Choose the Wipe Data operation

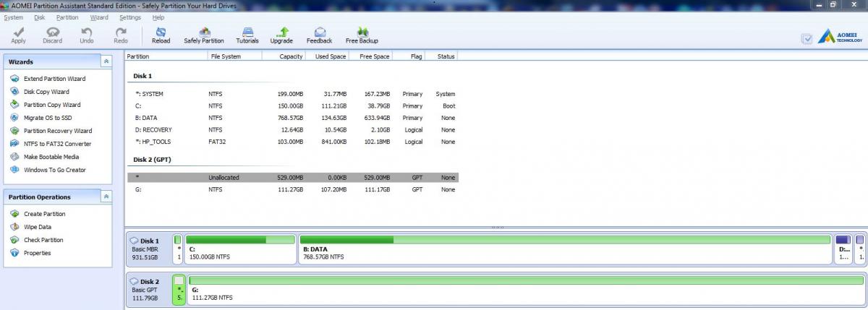pyautogui.click(x=38, y=227)
